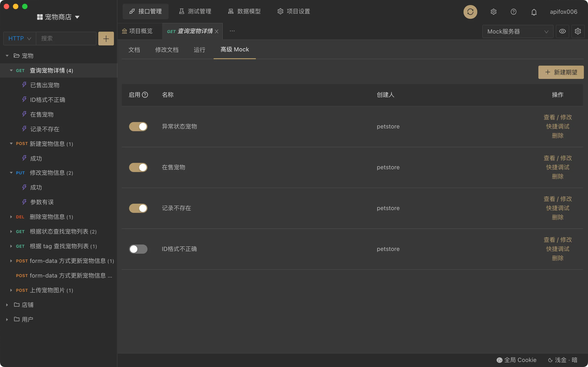This screenshot has height=367, width=588.
Task: Disable the 记录不存在 mock expectation
Action: click(x=138, y=208)
